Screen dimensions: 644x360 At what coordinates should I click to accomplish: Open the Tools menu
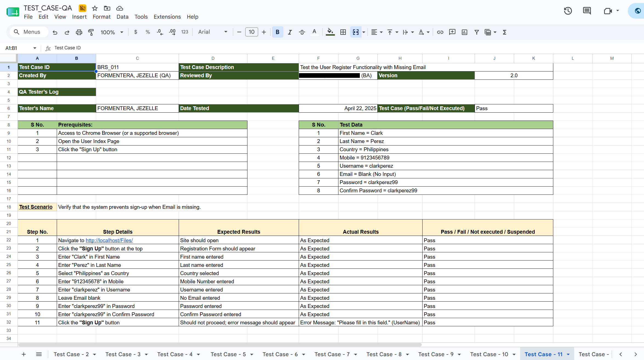tap(141, 17)
